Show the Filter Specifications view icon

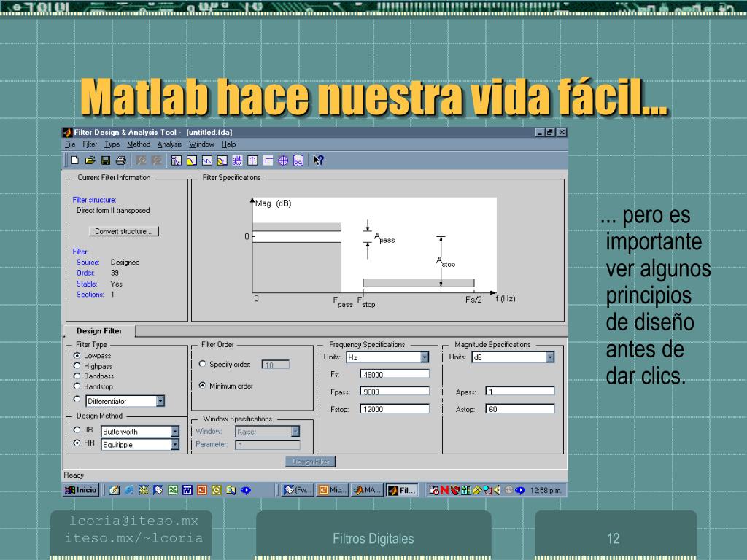(177, 160)
